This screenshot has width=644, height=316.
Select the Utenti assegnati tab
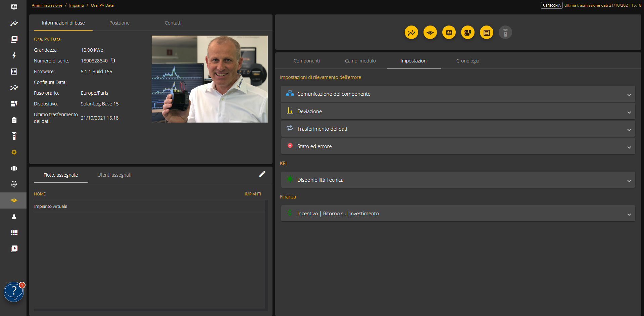(x=114, y=175)
